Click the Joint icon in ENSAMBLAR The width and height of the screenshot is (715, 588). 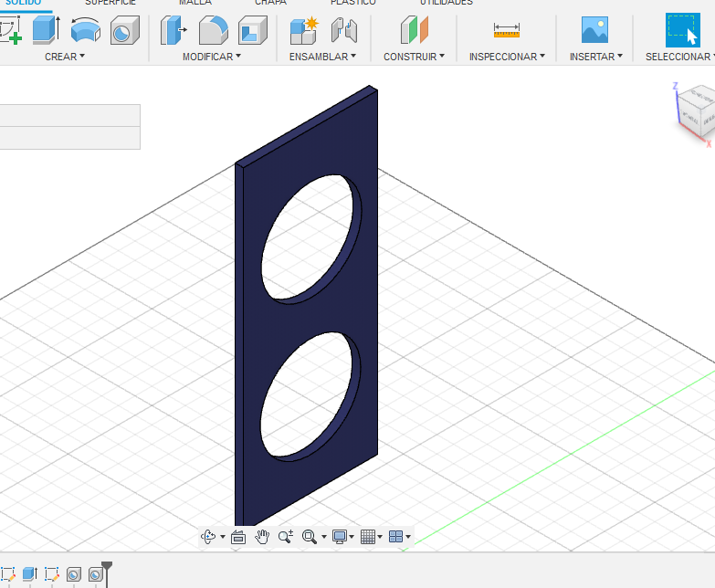click(x=344, y=30)
